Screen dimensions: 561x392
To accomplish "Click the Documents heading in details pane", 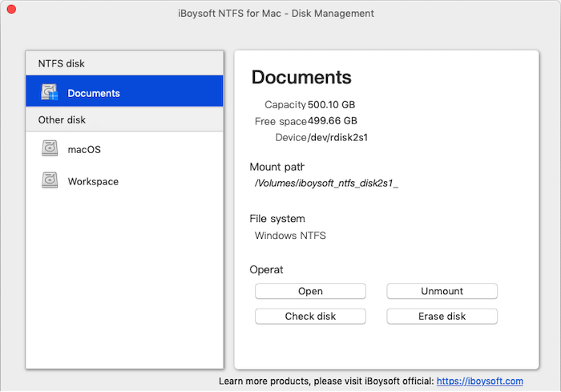I will tap(301, 77).
